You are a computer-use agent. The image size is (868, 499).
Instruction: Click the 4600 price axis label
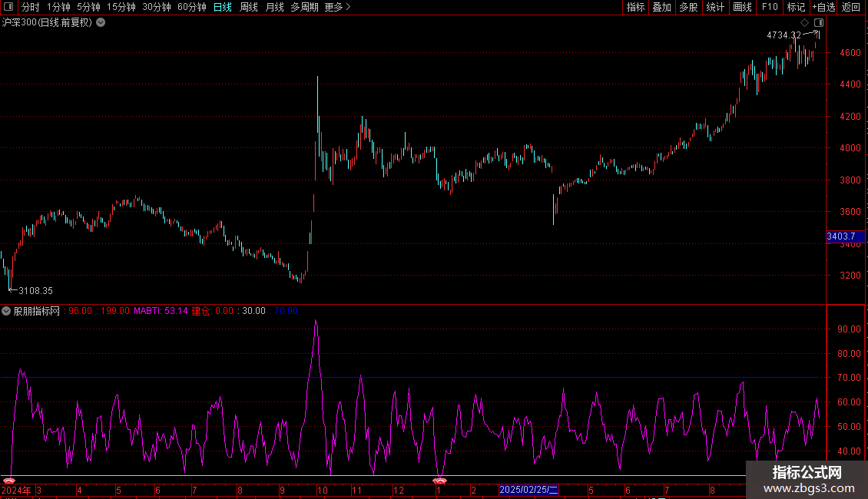(x=850, y=53)
